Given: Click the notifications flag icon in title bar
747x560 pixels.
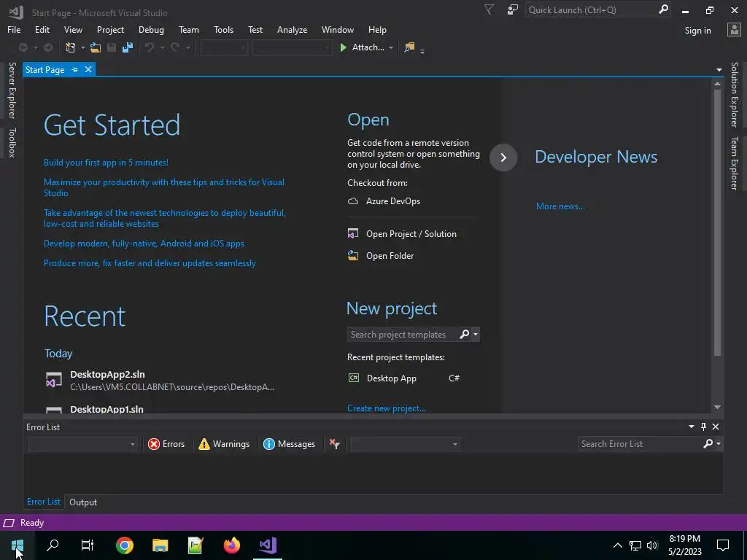Looking at the screenshot, I should 489,10.
